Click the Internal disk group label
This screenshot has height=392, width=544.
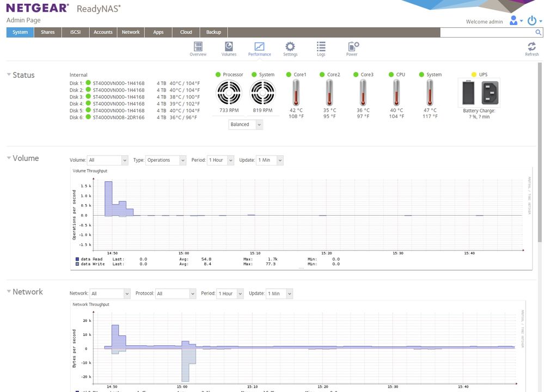pos(78,75)
